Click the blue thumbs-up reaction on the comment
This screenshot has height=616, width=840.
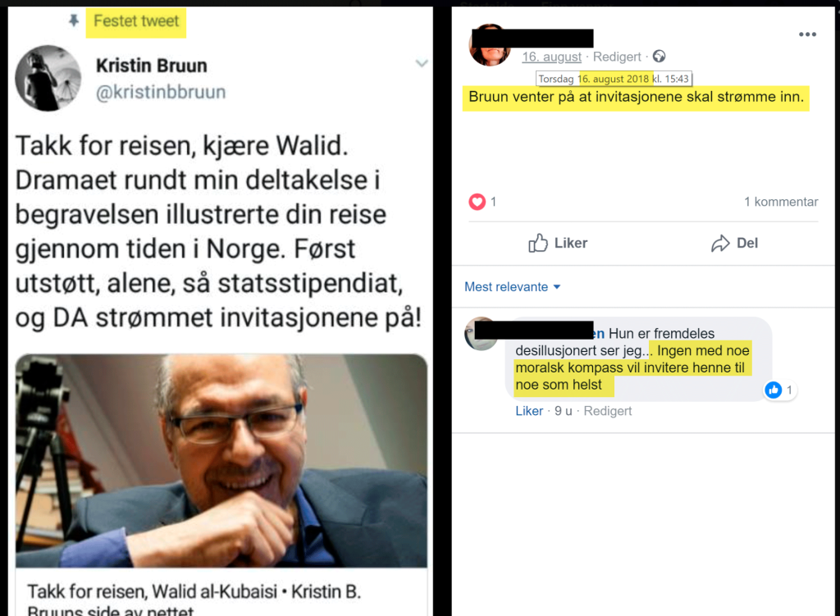[773, 390]
